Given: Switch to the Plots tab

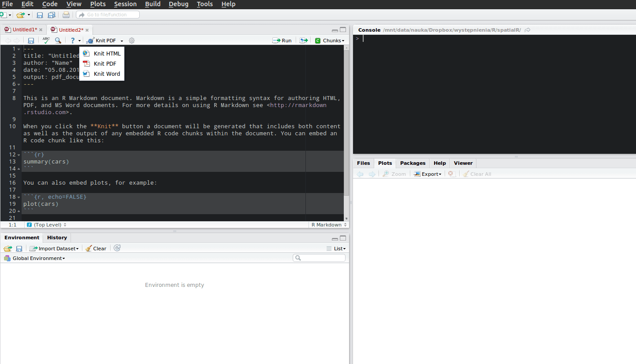Looking at the screenshot, I should click(385, 163).
